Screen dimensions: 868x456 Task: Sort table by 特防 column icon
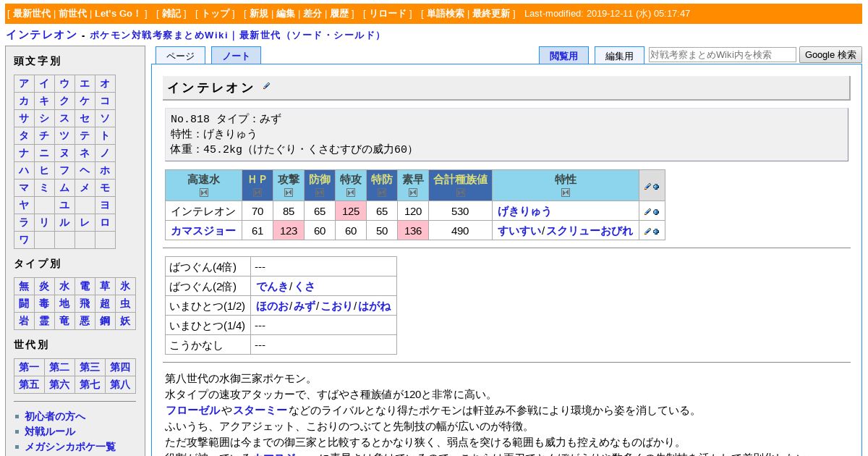382,193
